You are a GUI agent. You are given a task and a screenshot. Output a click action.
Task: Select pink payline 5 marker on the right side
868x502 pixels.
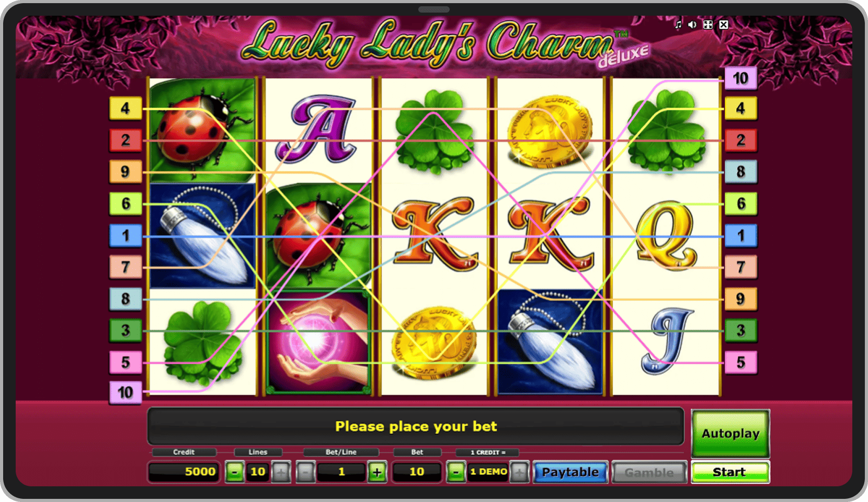tap(740, 362)
